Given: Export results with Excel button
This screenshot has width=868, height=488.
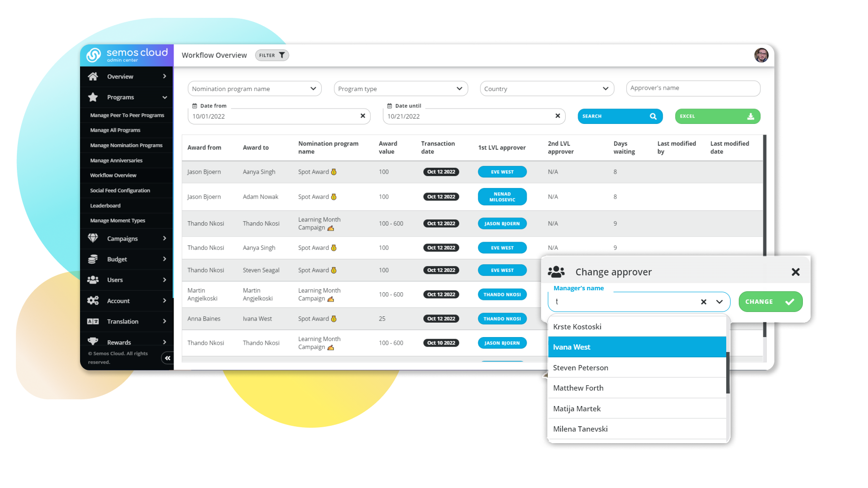Looking at the screenshot, I should coord(718,116).
